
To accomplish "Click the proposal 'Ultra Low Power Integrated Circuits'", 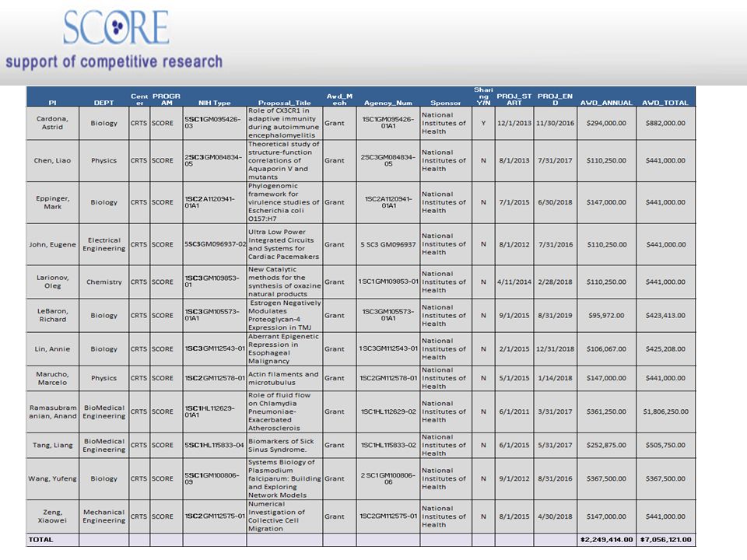I will coord(285,244).
